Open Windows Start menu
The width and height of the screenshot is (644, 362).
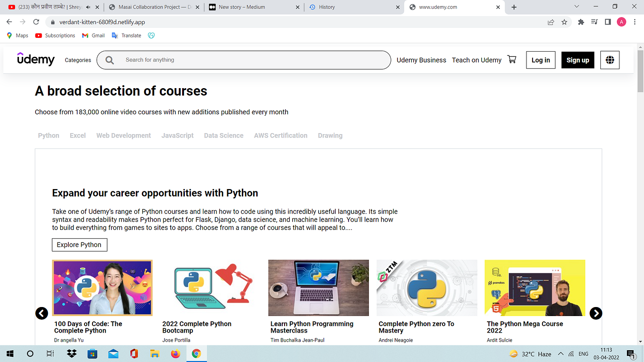[x=9, y=353]
